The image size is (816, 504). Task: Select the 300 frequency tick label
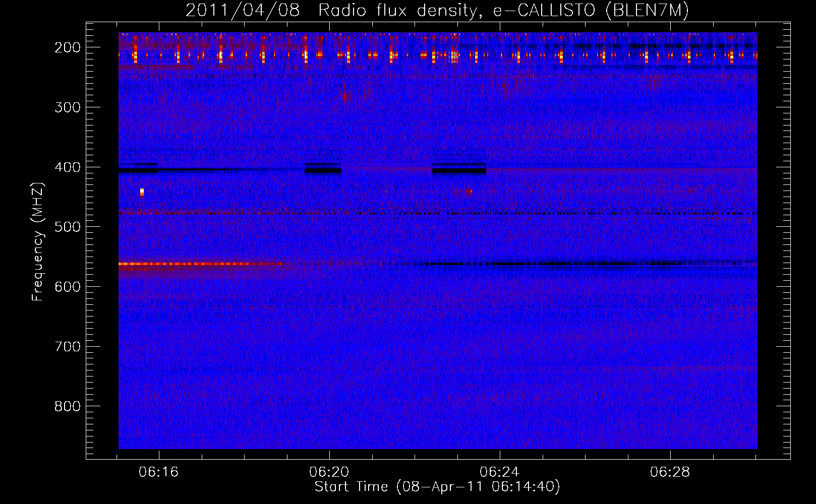(x=68, y=107)
